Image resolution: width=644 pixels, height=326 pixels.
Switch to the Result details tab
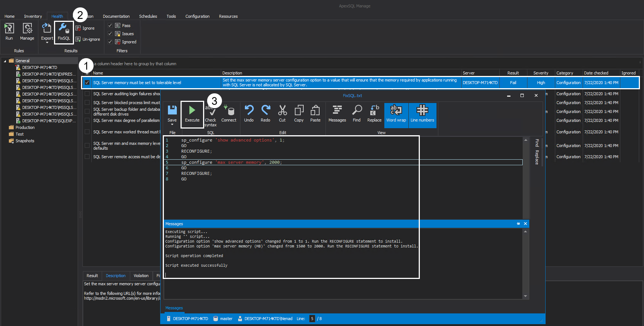(x=92, y=276)
